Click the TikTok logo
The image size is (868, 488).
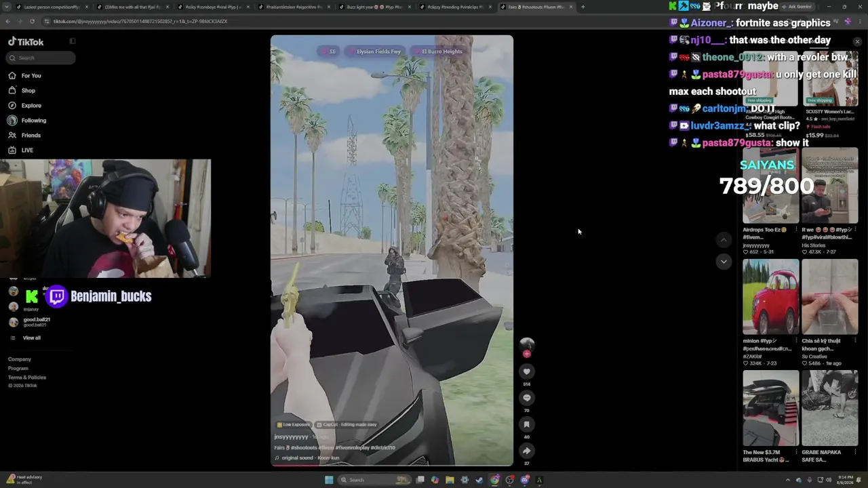(x=26, y=41)
